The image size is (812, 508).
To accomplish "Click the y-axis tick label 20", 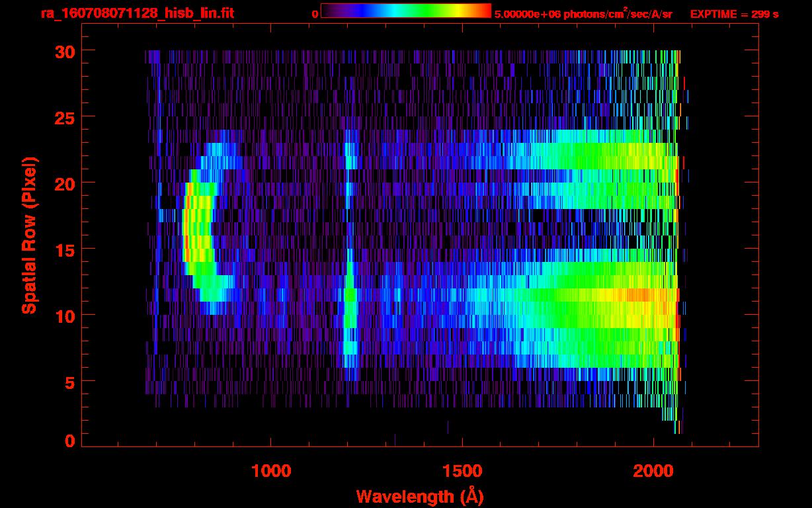I will (64, 183).
